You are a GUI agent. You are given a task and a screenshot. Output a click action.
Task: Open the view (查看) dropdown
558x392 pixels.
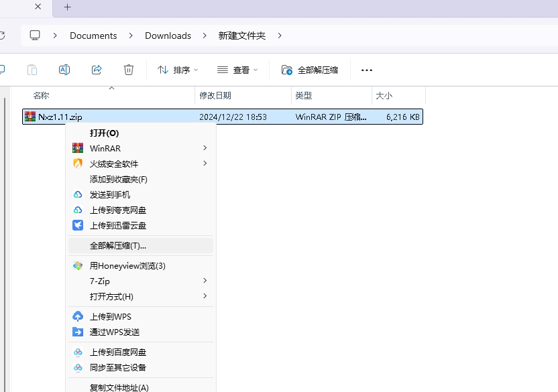[x=237, y=70]
